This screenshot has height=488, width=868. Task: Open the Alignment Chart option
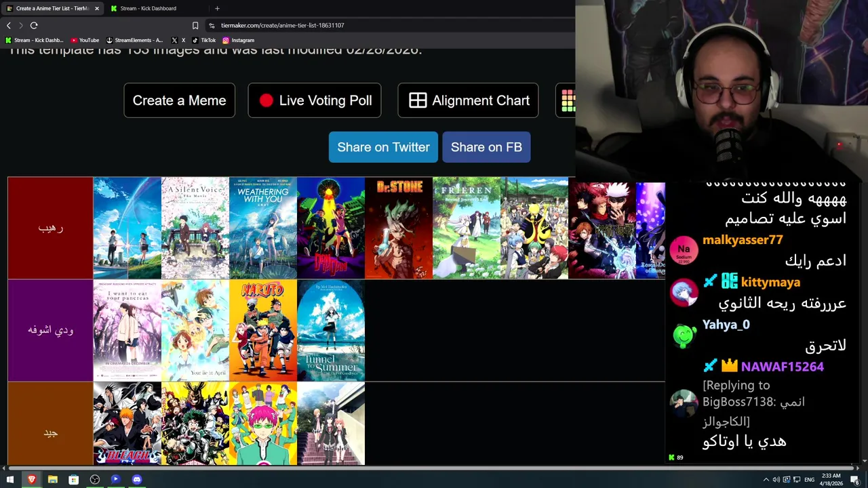(468, 100)
